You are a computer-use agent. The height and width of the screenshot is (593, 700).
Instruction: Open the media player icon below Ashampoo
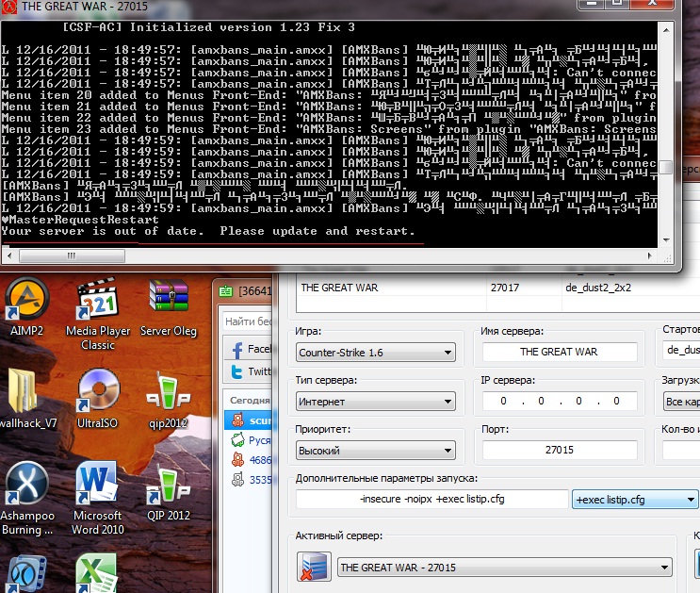26,574
